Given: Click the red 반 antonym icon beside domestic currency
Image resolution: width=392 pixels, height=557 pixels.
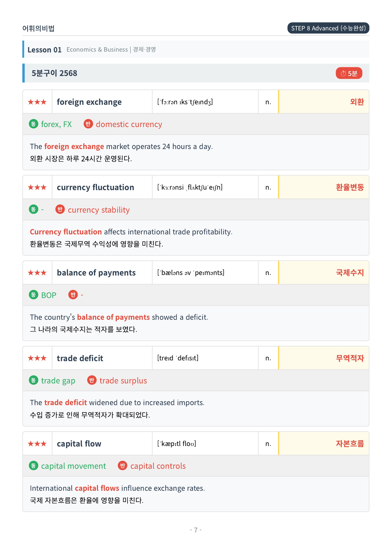Looking at the screenshot, I should point(88,124).
